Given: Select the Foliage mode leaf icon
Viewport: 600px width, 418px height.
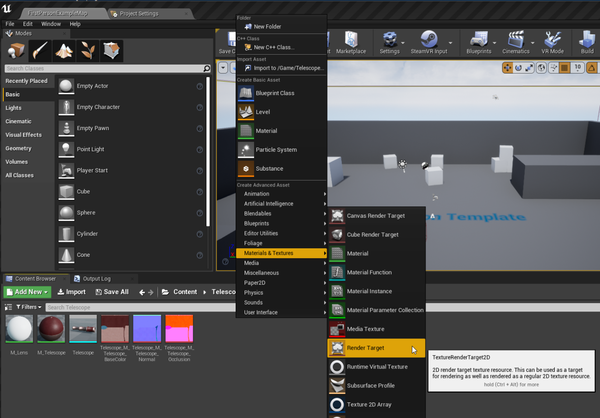Looking at the screenshot, I should point(88,50).
